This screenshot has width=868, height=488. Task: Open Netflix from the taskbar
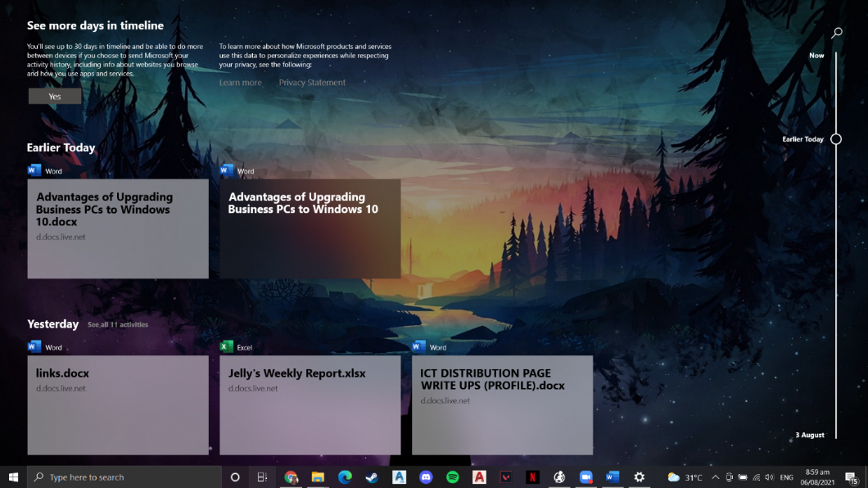532,477
